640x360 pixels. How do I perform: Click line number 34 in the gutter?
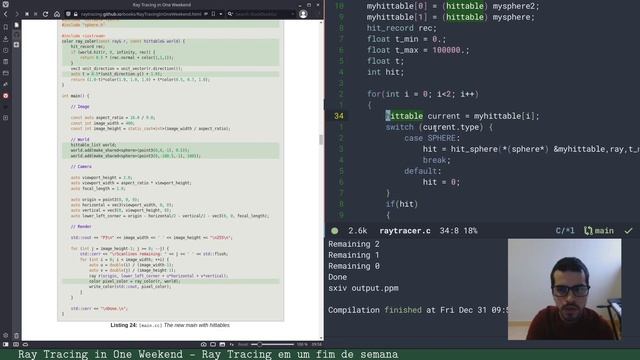339,116
